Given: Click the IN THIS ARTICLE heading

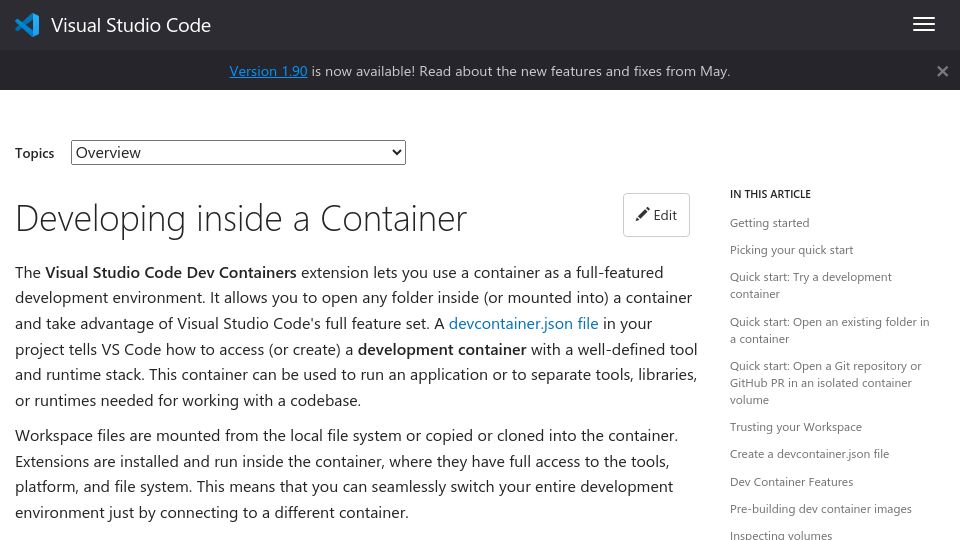Looking at the screenshot, I should (x=770, y=194).
